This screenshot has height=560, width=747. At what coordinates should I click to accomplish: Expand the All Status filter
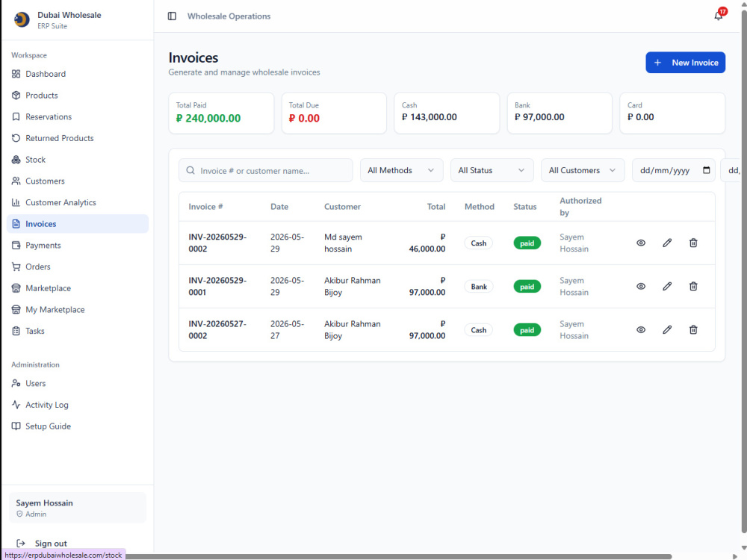pos(492,170)
